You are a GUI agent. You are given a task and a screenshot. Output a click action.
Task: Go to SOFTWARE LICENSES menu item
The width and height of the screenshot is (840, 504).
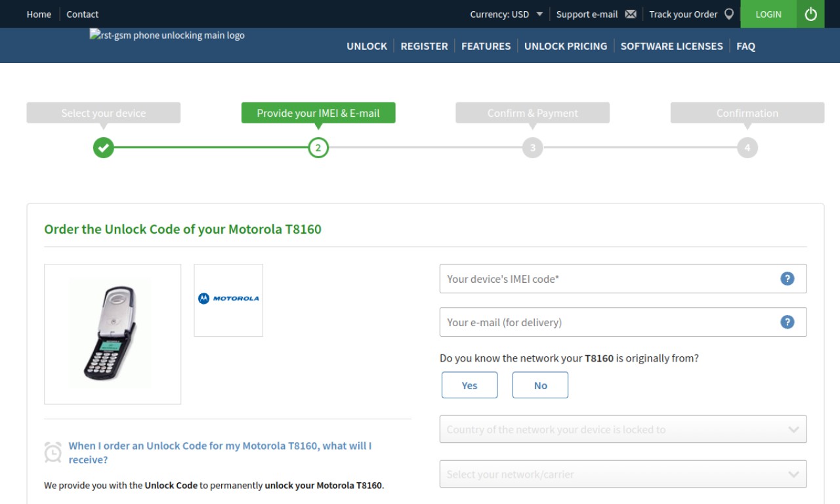671,46
